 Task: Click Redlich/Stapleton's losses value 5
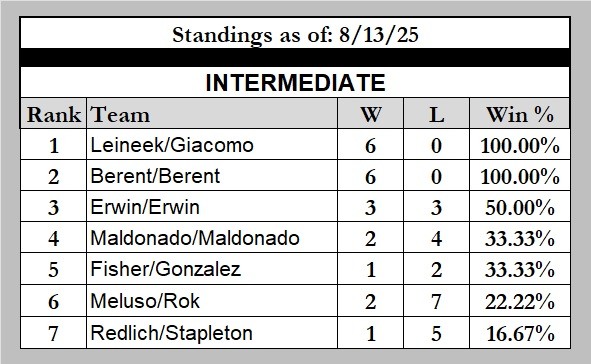tap(436, 333)
